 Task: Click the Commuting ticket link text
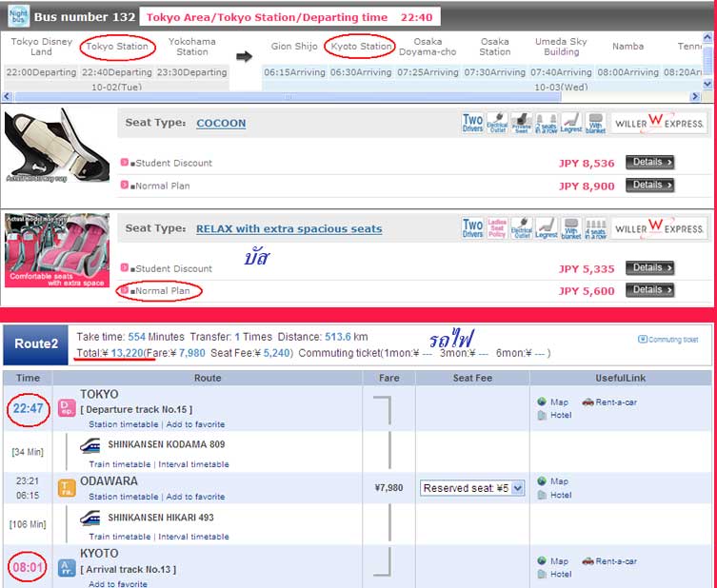point(673,340)
